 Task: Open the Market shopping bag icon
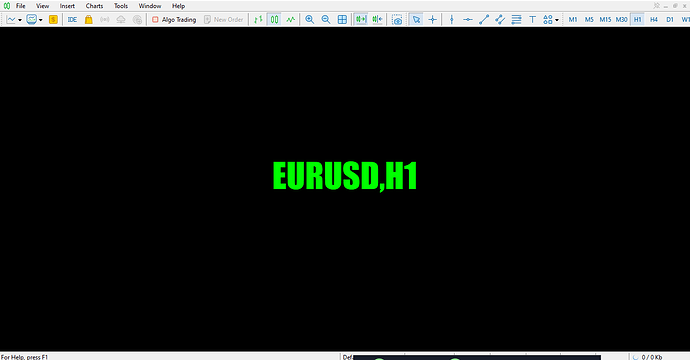(x=88, y=19)
